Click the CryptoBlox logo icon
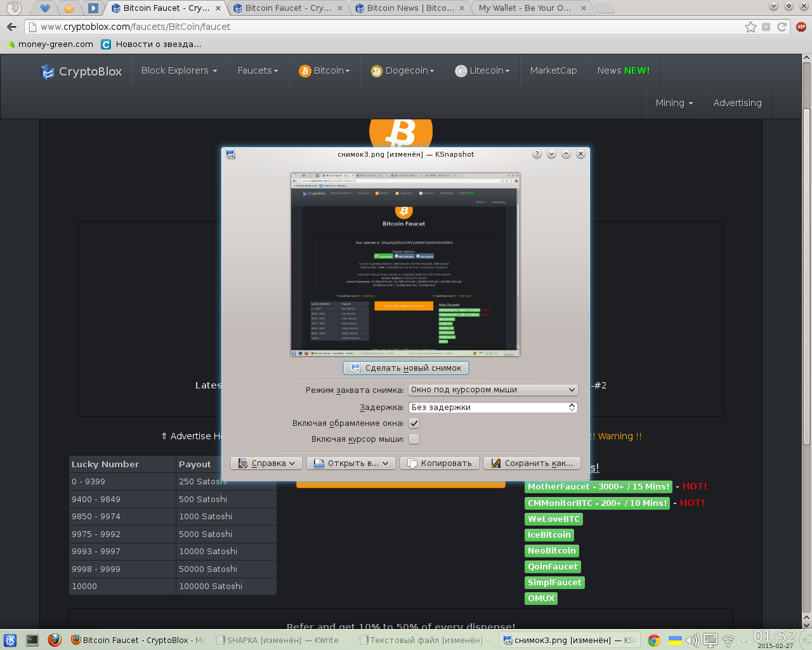Screen dimensions: 812x650 pyautogui.click(x=48, y=72)
